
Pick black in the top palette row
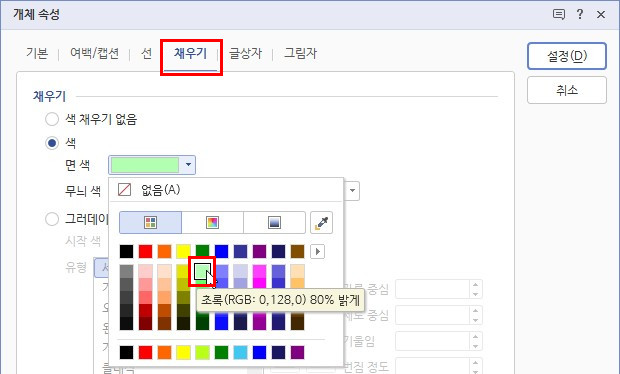click(127, 251)
